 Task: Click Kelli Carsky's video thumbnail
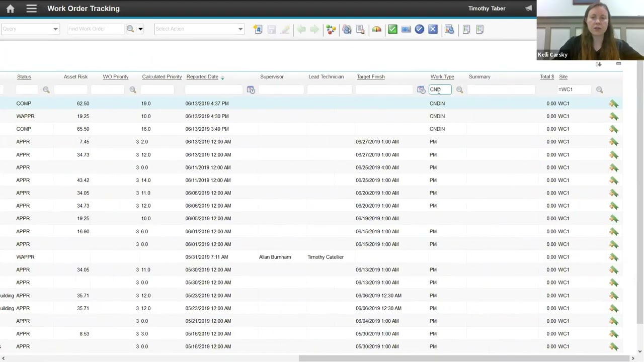(x=590, y=30)
